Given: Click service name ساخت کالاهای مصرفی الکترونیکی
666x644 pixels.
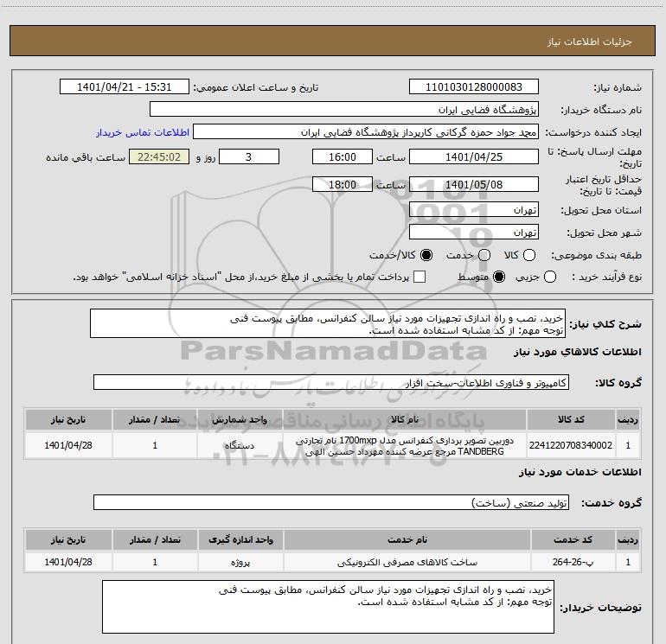Looking at the screenshot, I should point(407,562).
